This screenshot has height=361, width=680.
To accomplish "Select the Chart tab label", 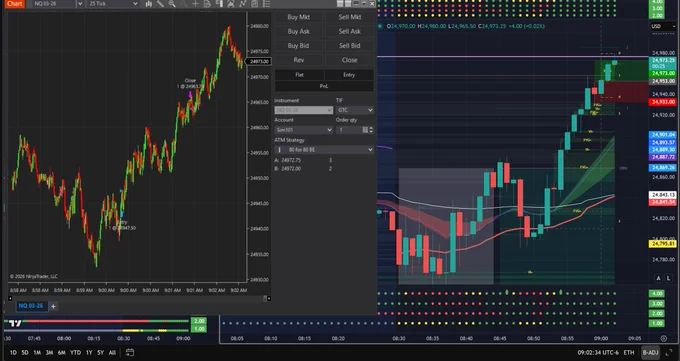I will click(15, 3).
